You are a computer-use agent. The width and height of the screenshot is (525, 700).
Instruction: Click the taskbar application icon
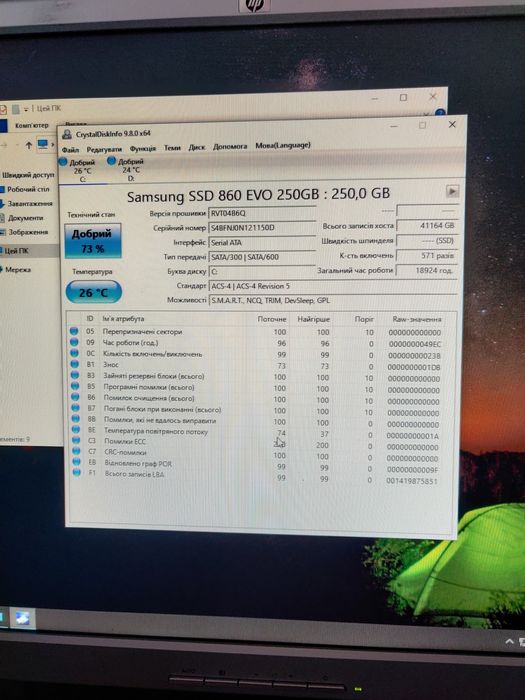click(22, 618)
